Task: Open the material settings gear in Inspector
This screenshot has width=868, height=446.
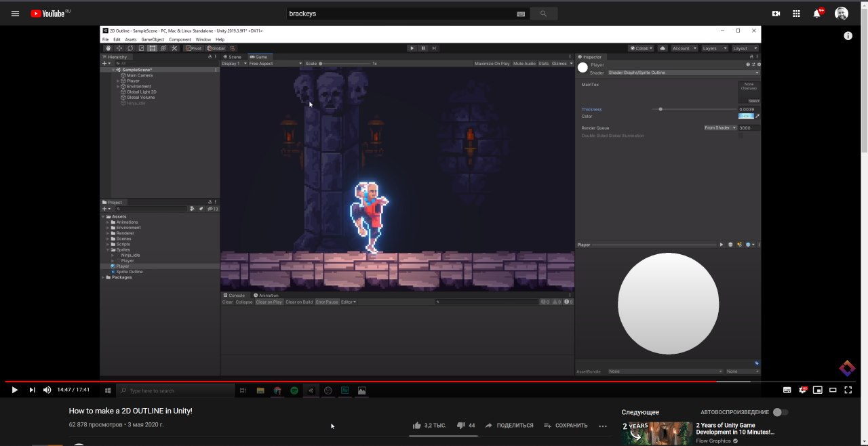Action: click(x=757, y=64)
